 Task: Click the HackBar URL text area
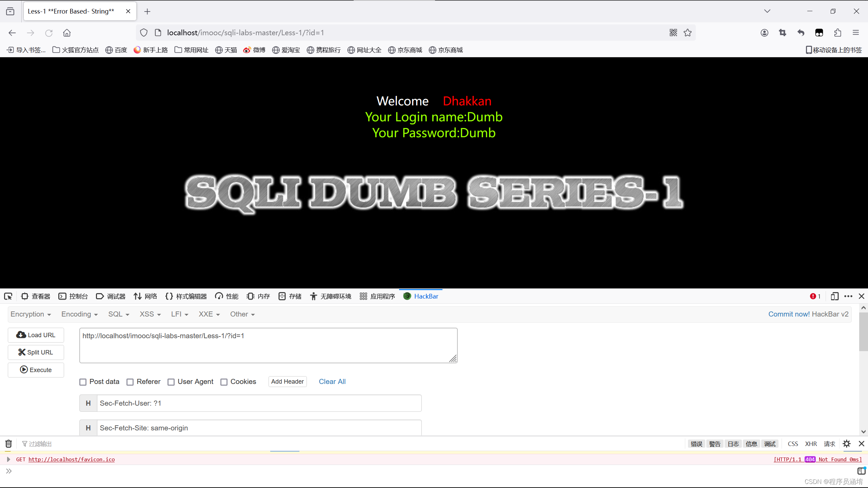[x=268, y=345]
